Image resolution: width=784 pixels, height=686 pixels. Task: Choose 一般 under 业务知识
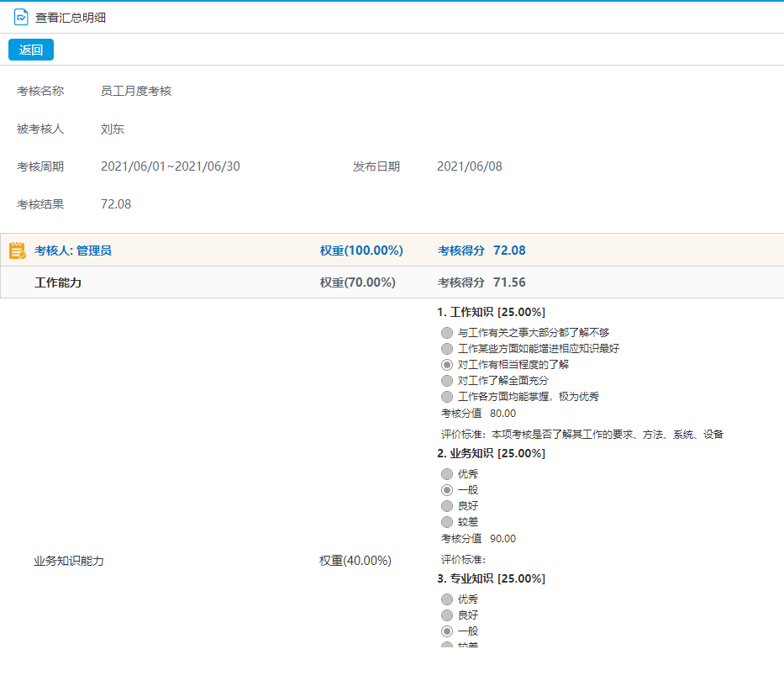click(x=447, y=490)
